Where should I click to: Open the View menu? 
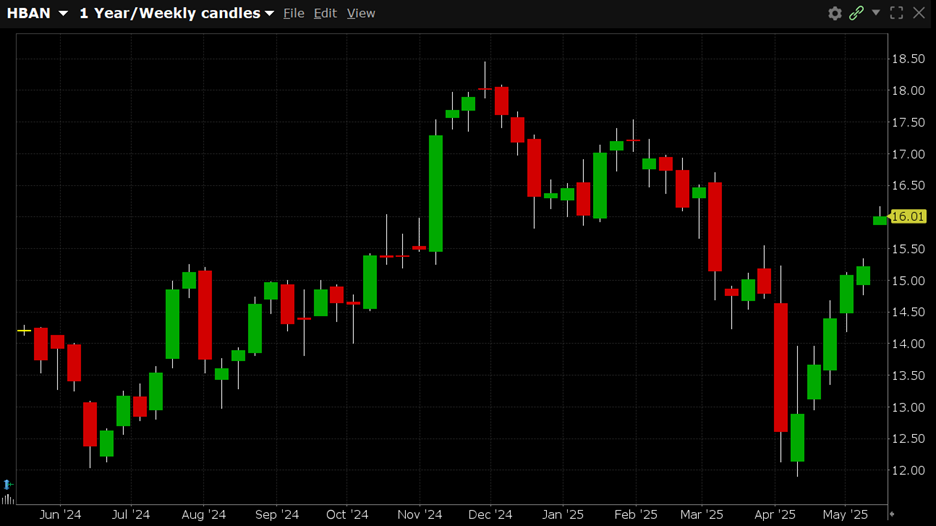click(361, 13)
